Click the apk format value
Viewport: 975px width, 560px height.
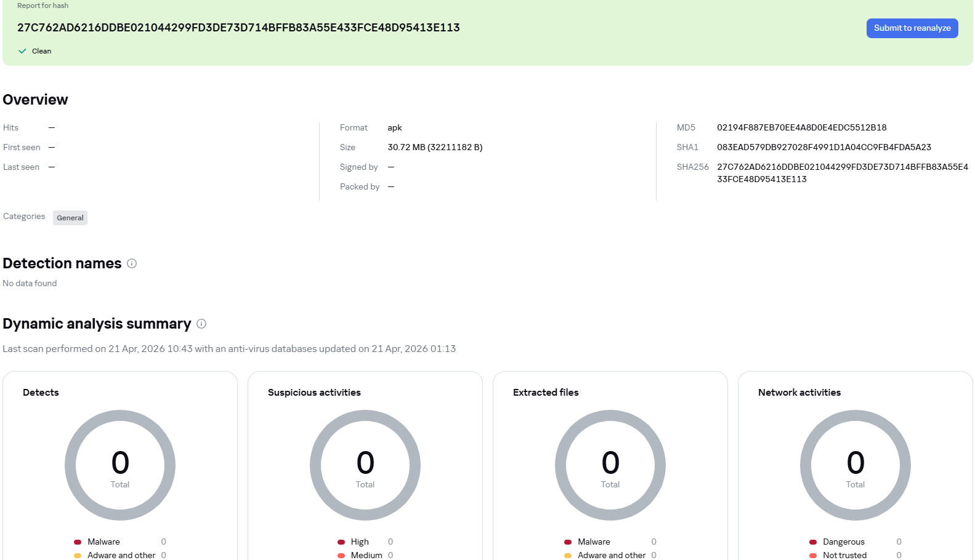(395, 127)
